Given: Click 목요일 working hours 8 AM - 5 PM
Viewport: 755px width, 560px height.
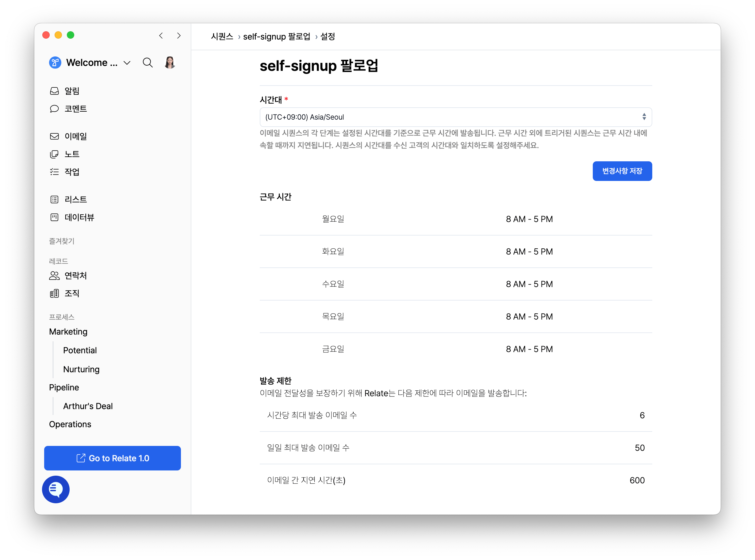Looking at the screenshot, I should [x=529, y=316].
